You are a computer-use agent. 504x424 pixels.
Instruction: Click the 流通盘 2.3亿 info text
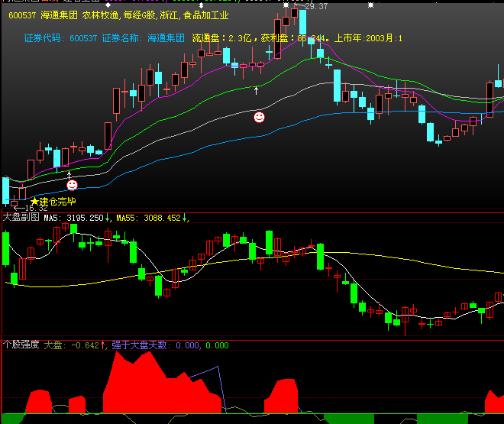221,38
